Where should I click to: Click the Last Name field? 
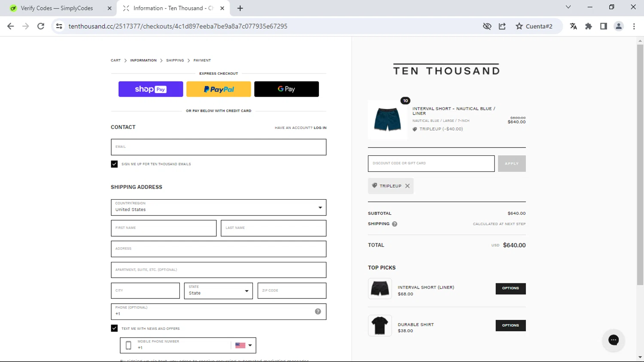(x=273, y=228)
